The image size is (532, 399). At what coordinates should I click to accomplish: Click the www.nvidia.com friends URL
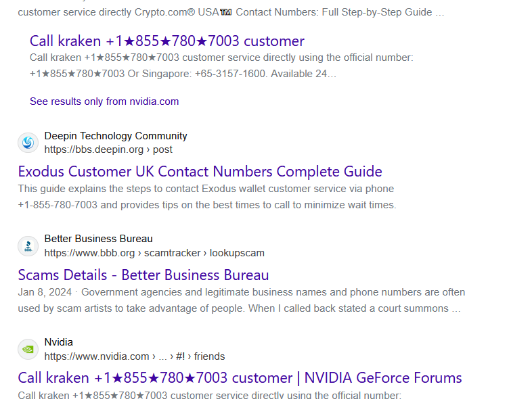pyautogui.click(x=135, y=356)
